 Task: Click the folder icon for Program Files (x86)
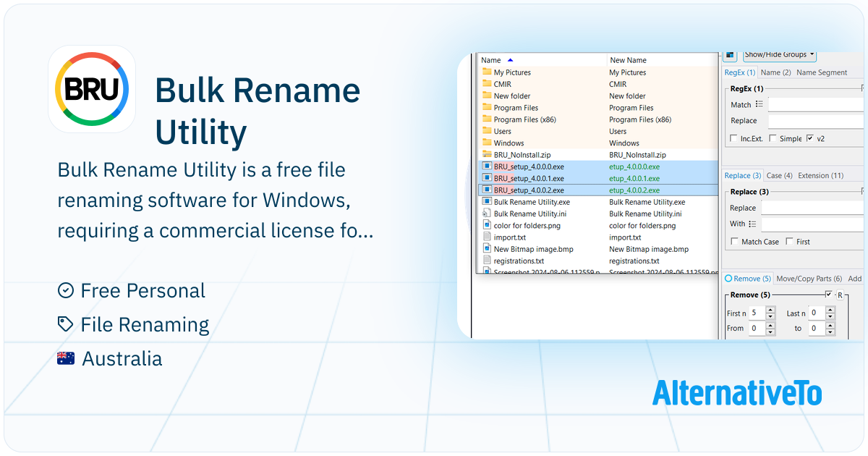[487, 119]
